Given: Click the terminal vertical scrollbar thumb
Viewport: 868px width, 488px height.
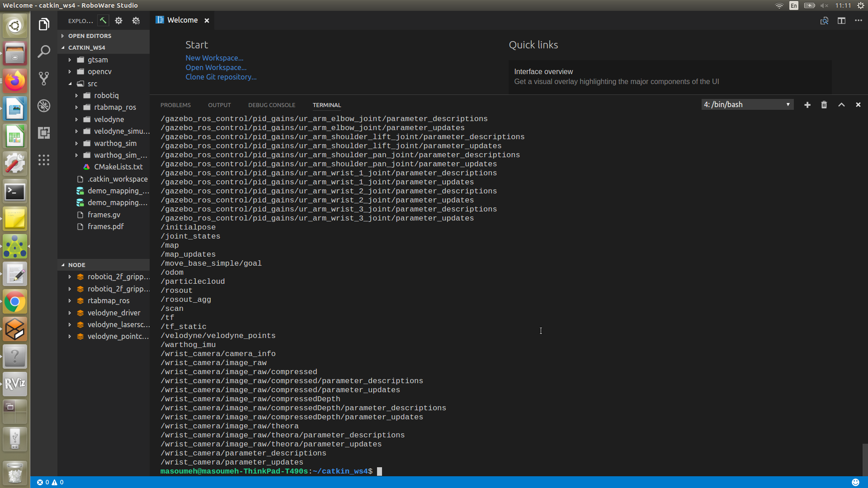Looking at the screenshot, I should click(x=864, y=459).
